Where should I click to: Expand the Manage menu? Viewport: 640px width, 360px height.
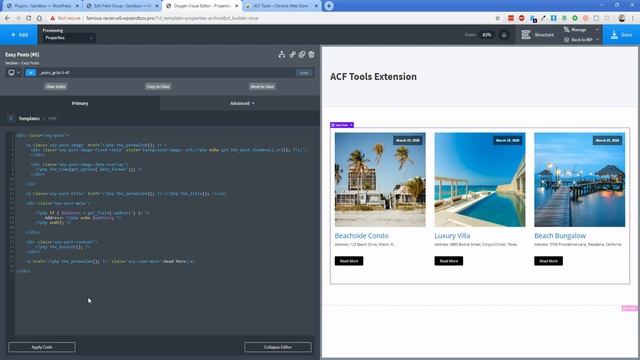[x=581, y=30]
